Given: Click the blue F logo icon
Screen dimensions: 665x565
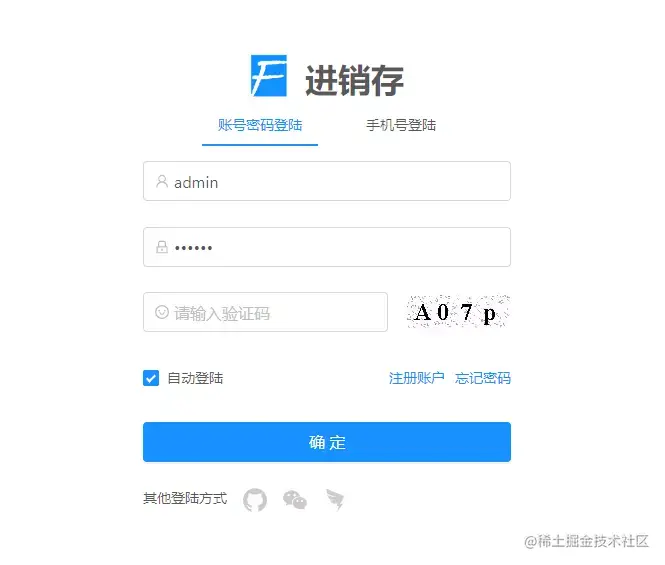Looking at the screenshot, I should pyautogui.click(x=269, y=76).
